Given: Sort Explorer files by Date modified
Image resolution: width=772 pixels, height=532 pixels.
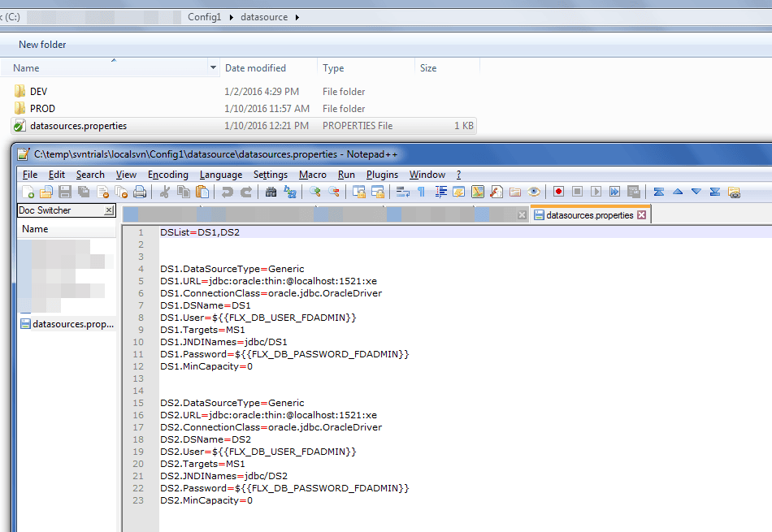Looking at the screenshot, I should point(255,68).
